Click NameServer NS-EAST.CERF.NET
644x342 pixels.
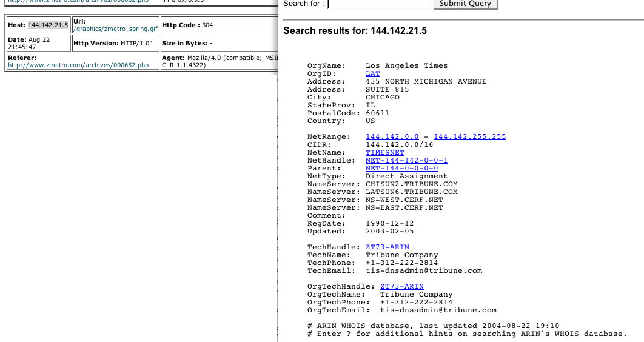(404, 207)
